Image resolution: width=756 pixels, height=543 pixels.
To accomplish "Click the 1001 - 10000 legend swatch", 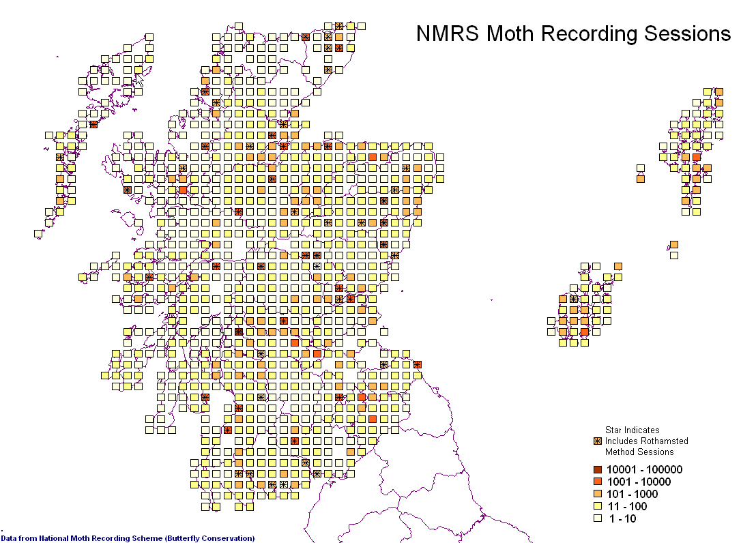I will (598, 482).
